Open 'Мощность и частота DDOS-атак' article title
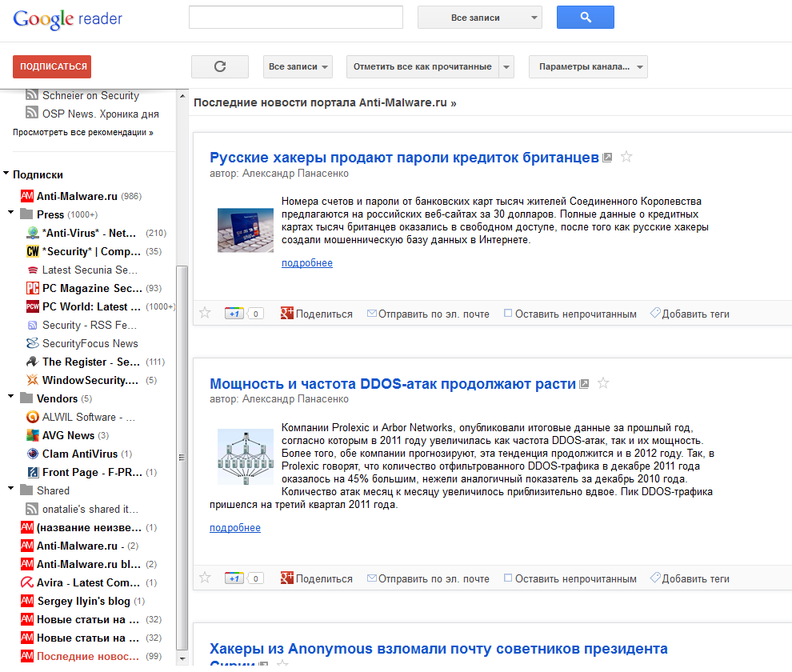This screenshot has height=672, width=792. (x=393, y=384)
